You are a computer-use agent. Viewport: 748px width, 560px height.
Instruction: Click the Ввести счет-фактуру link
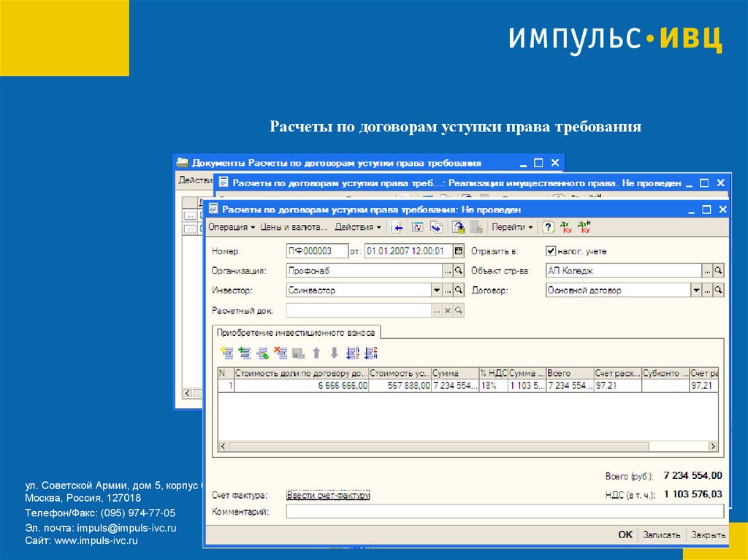pos(328,495)
